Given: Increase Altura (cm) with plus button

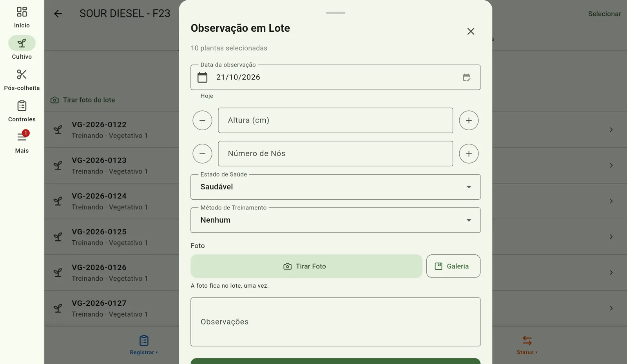Looking at the screenshot, I should pyautogui.click(x=469, y=120).
